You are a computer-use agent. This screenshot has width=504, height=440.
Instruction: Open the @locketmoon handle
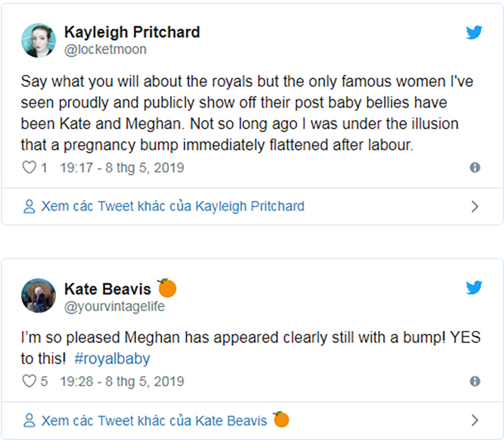click(105, 50)
